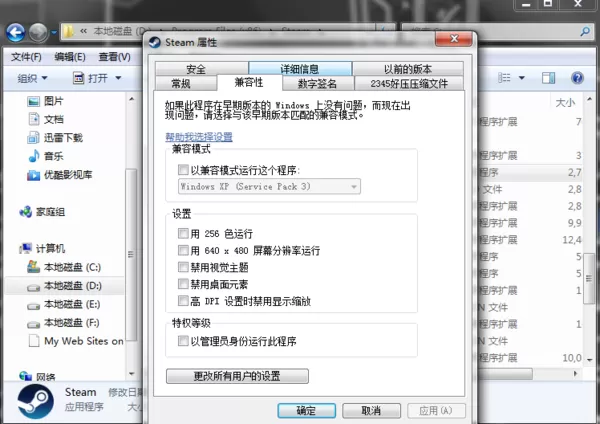Toggle the preview pane icon
Viewport: 600px width, 424px height.
(x=548, y=78)
